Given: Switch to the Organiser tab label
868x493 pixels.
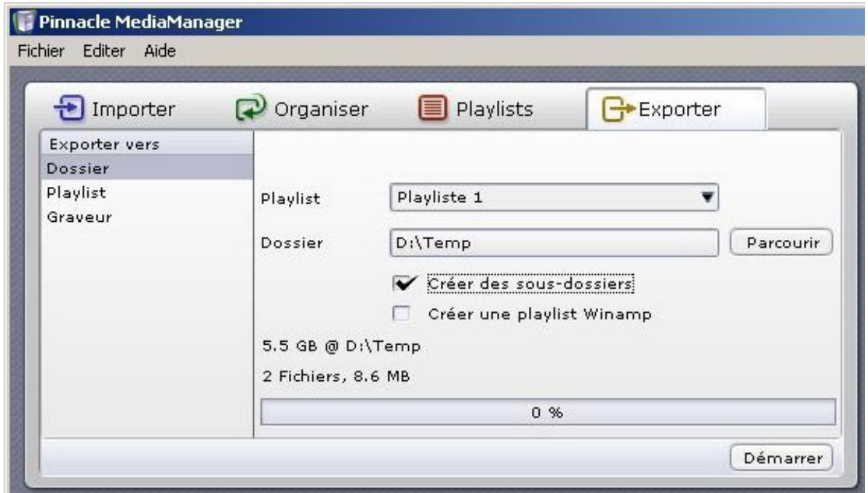Looking at the screenshot, I should point(321,109).
